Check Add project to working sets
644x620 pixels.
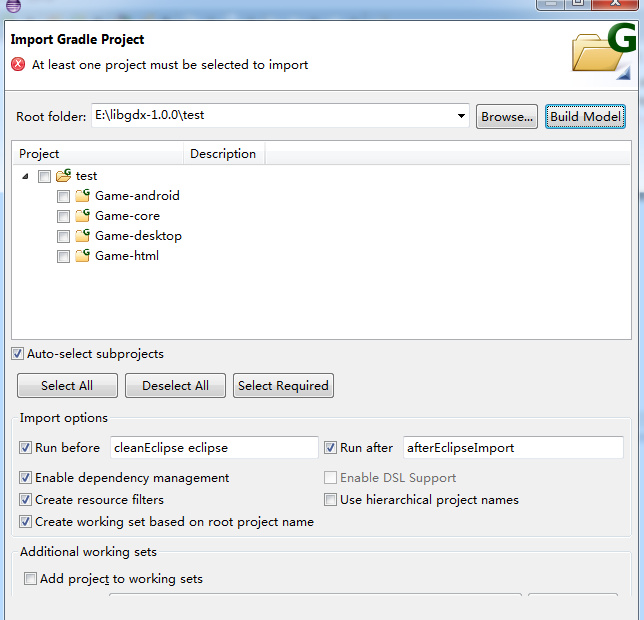pos(30,579)
